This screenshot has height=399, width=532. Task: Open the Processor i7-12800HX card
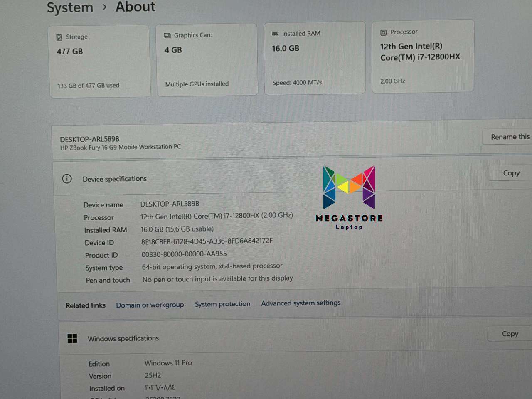coord(423,56)
